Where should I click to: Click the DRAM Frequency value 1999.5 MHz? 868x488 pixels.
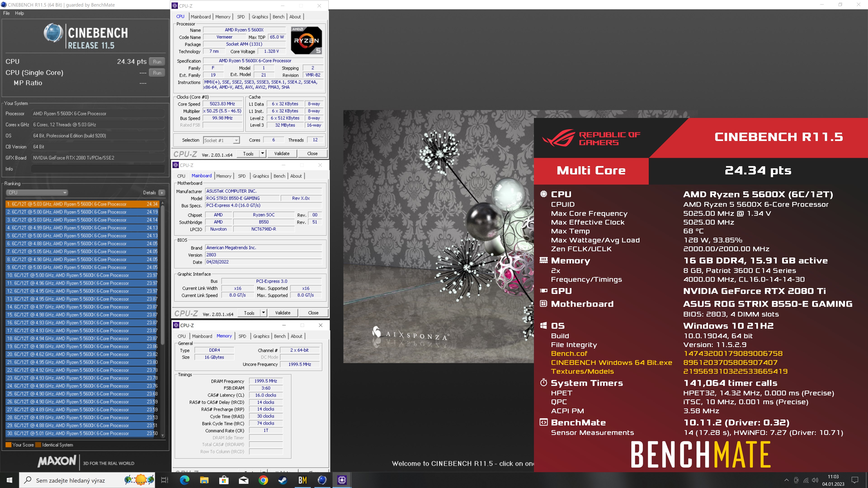click(266, 381)
